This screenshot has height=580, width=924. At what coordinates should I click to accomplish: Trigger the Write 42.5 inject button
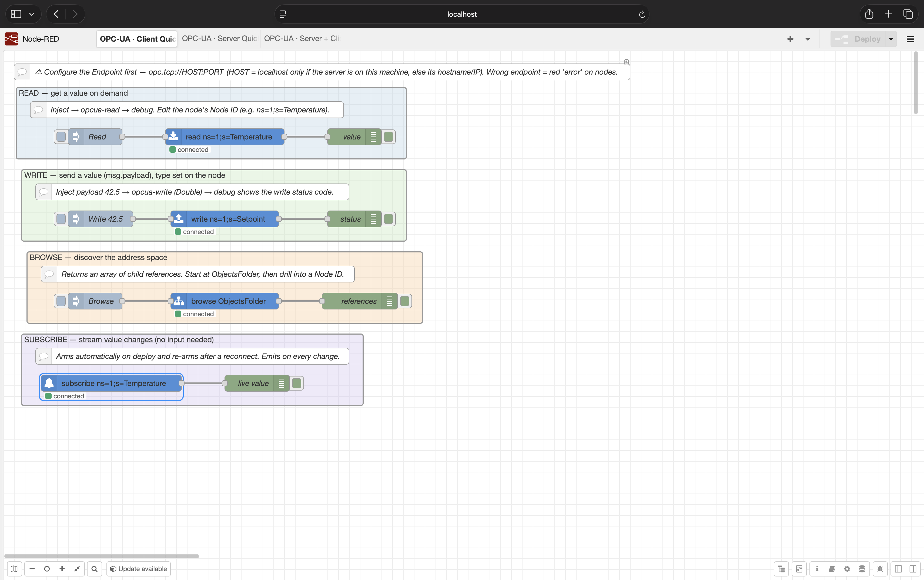[x=61, y=219]
